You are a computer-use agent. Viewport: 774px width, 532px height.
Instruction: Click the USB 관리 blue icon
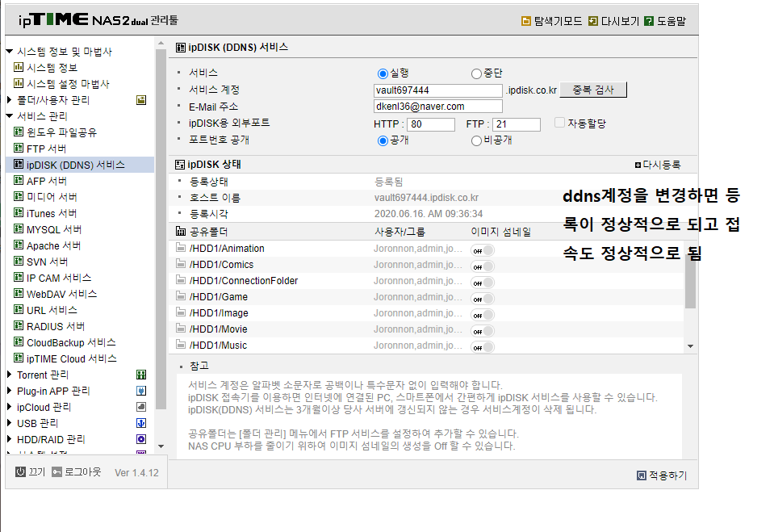point(141,423)
